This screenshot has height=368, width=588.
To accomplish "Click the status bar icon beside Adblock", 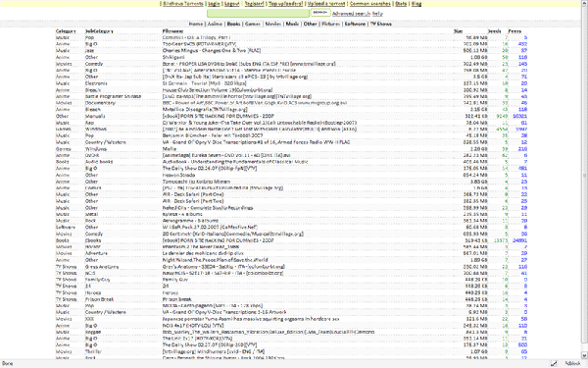I will (554, 363).
